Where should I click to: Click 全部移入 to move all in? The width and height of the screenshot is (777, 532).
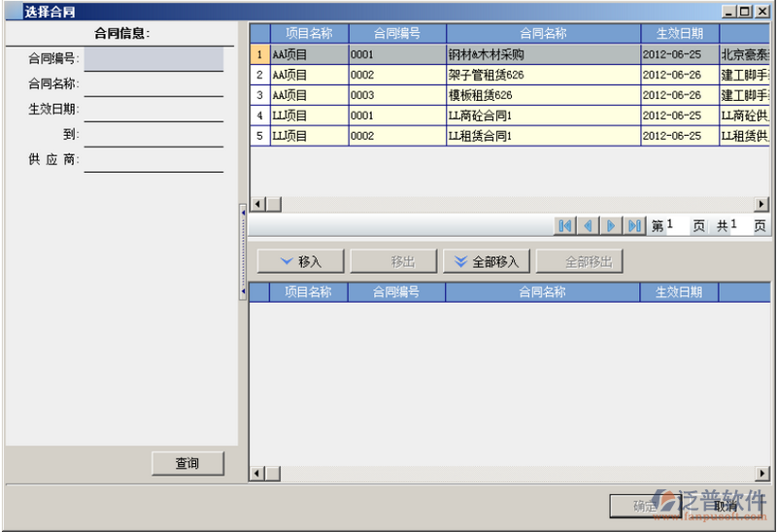tap(486, 261)
